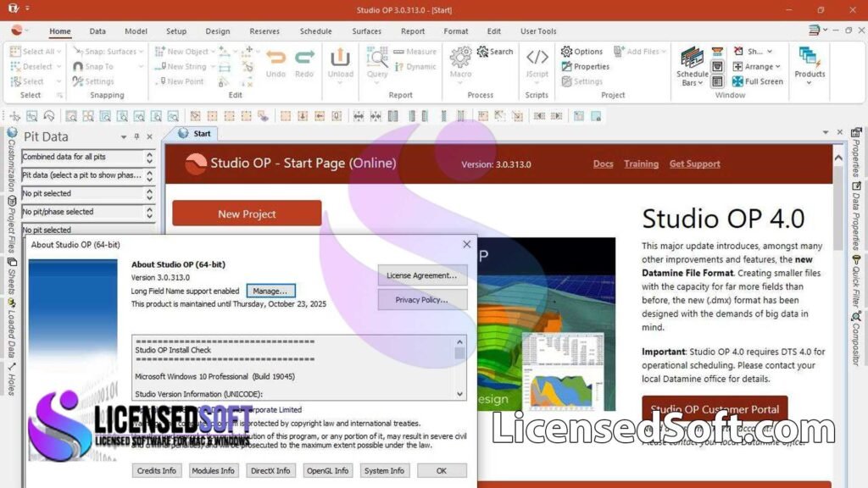The image size is (868, 488).
Task: Expand the Select All dropdown
Action: tap(59, 52)
